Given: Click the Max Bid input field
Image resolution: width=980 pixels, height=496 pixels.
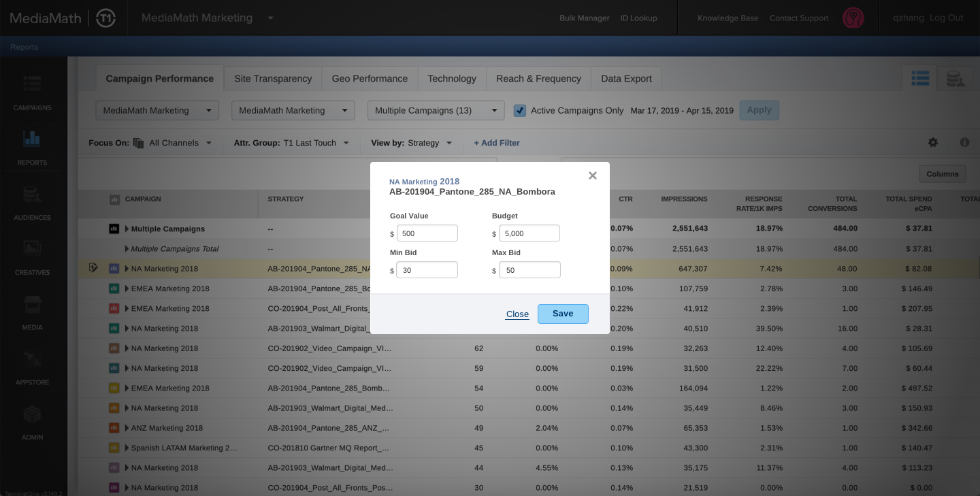Looking at the screenshot, I should (529, 270).
